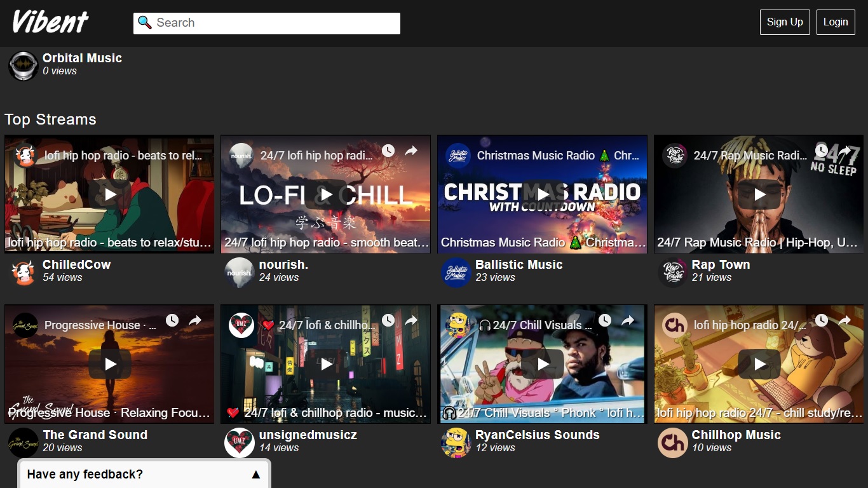Click share arrow on Rap Town video

point(844,151)
